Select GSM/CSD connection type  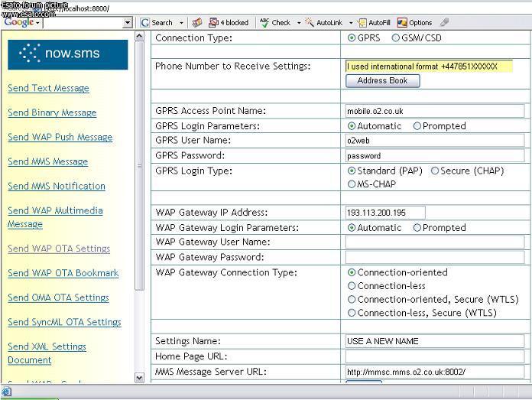coord(396,37)
